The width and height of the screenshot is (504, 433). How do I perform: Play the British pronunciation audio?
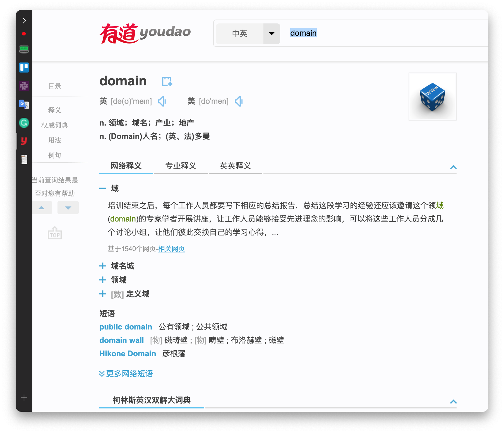coord(162,101)
